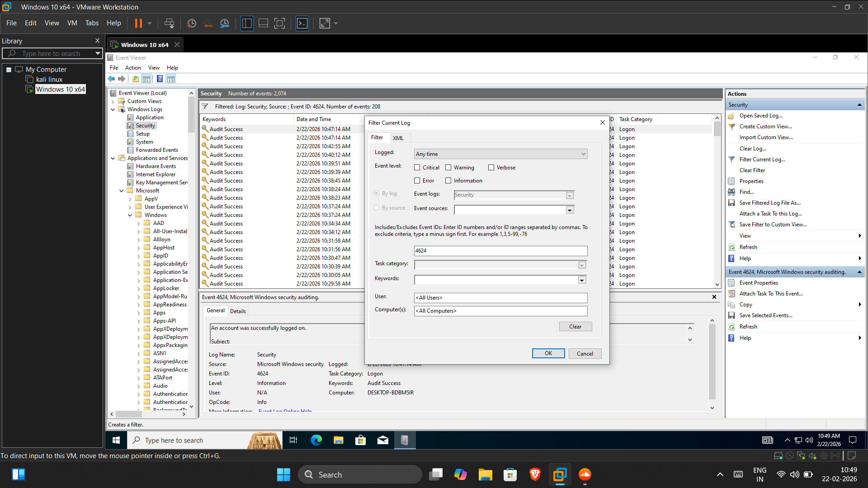Screen dimensions: 868x488
Task: Toggle the VMware library sidebar view icon
Action: pyautogui.click(x=247, y=23)
